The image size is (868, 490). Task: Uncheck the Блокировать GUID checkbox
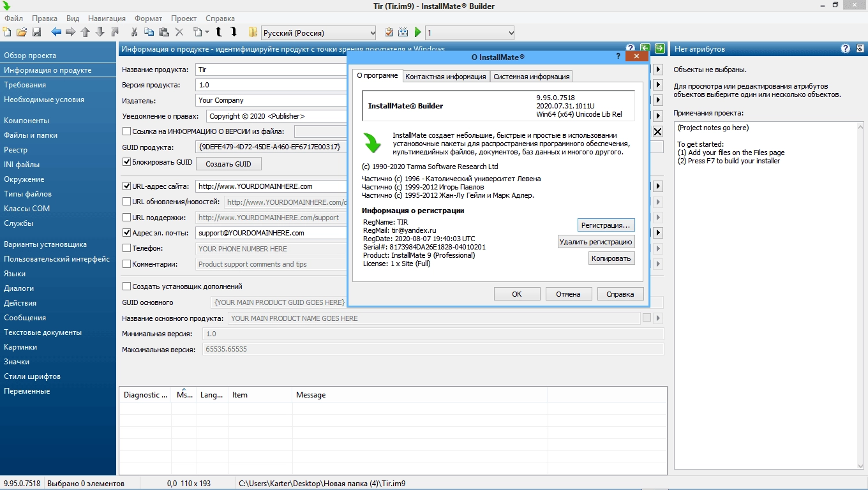[126, 162]
